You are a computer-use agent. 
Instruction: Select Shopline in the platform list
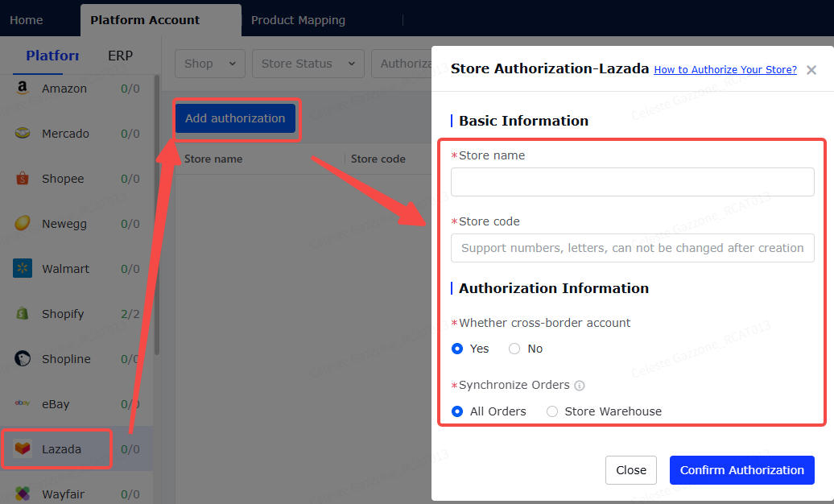click(x=76, y=359)
